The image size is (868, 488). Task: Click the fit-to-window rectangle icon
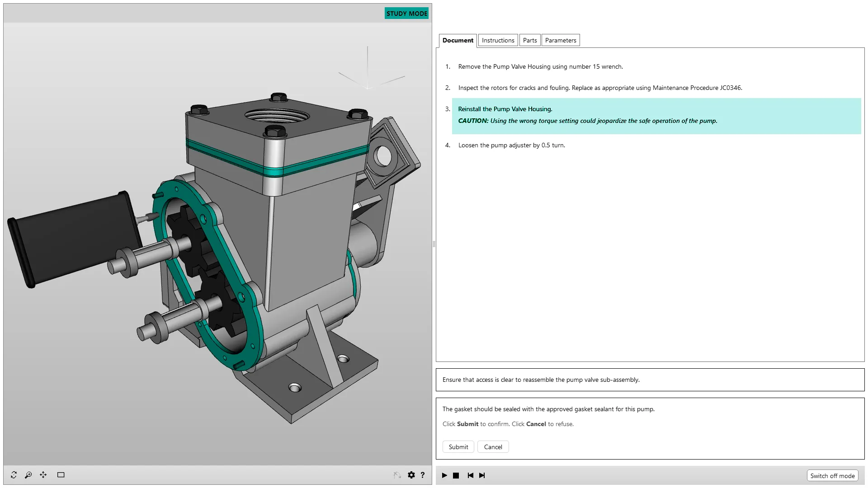pyautogui.click(x=61, y=475)
